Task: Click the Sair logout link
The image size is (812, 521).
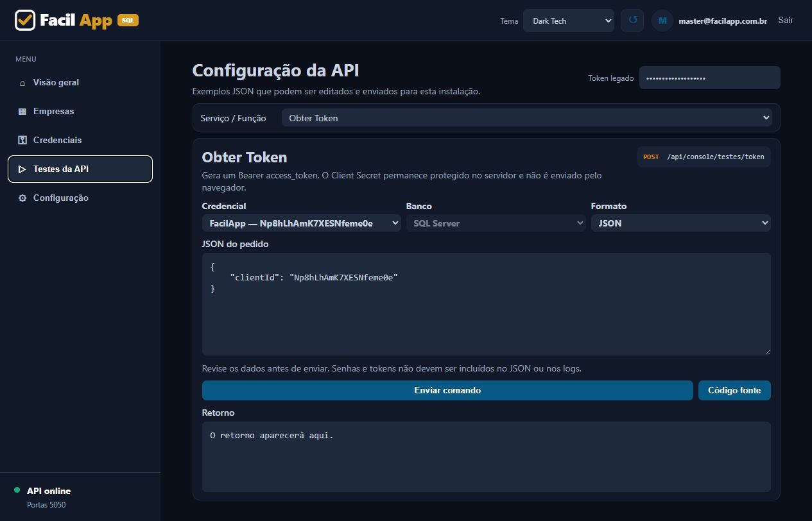Action: point(786,20)
